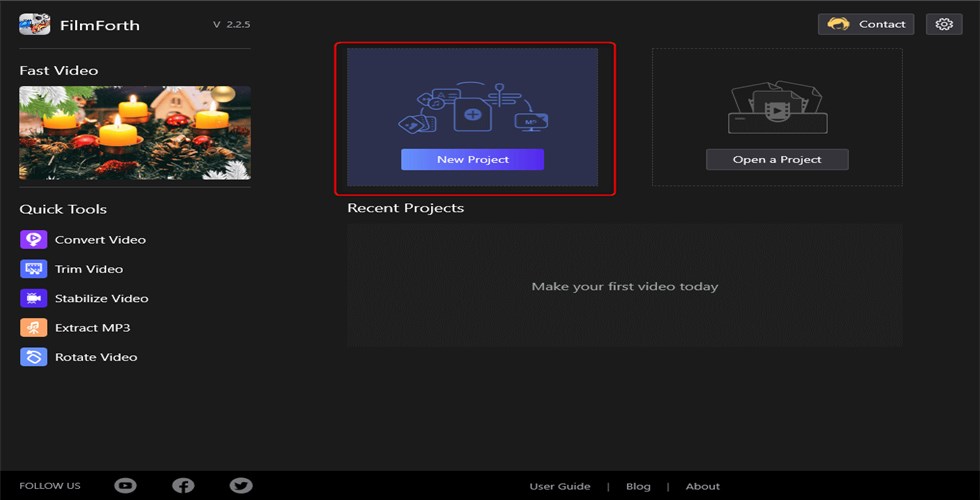Click the Quick Tools heading
This screenshot has width=980, height=500.
coord(63,209)
